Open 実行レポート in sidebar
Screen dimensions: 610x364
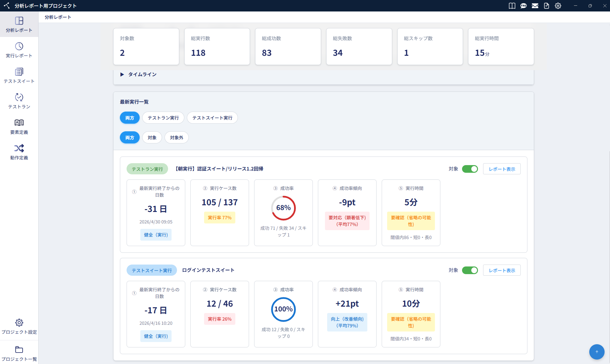click(19, 50)
